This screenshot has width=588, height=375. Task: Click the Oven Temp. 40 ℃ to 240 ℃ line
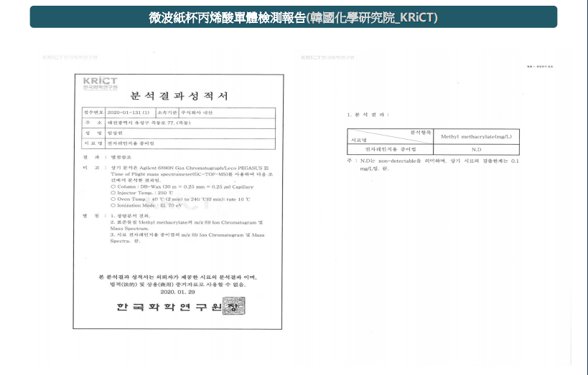(x=180, y=199)
